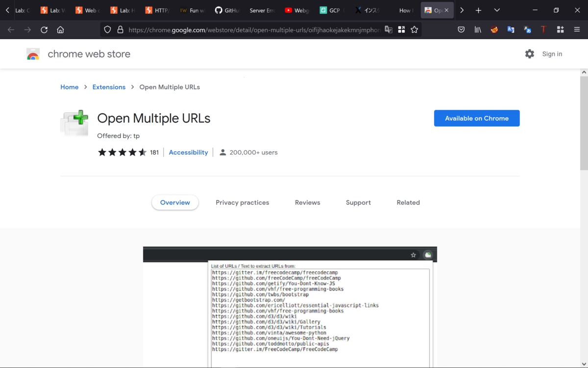Screen dimensions: 588x368
Task: Close the Open Multiple URLs browser tab
Action: 446,10
